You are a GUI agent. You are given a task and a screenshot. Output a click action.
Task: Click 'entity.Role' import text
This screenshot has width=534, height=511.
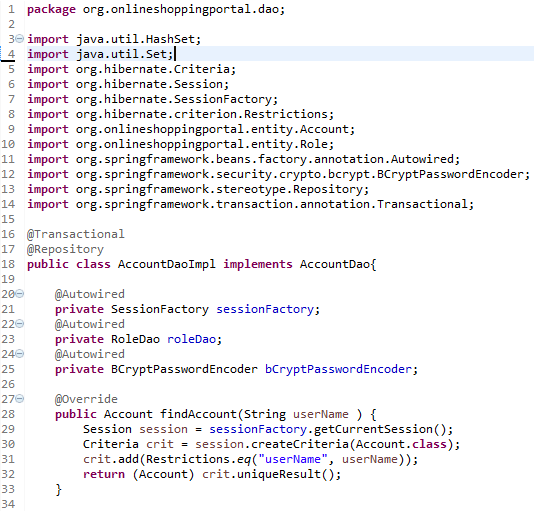click(289, 144)
